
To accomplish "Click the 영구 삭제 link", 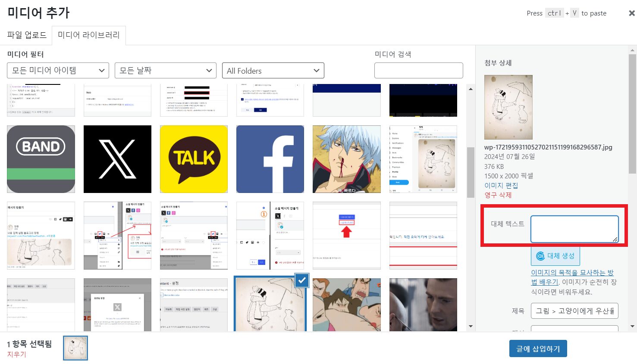I will pos(498,195).
